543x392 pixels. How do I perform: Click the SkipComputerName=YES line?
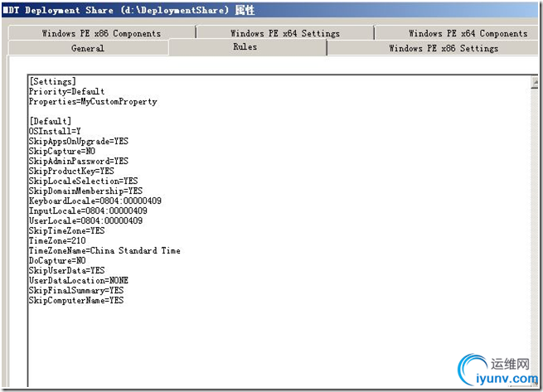[x=76, y=300]
